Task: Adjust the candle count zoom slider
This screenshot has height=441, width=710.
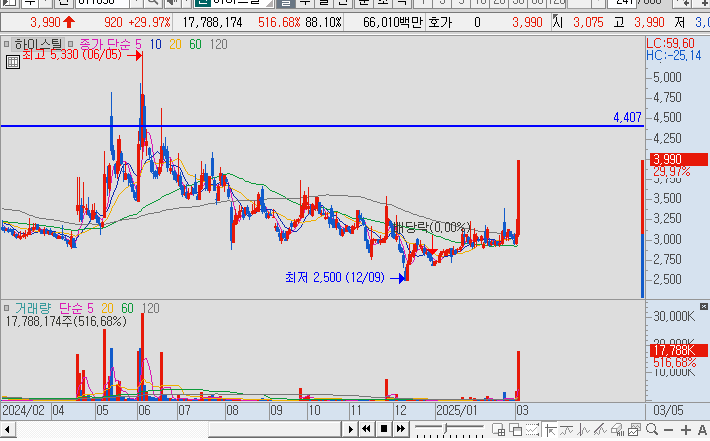Action: [446, 427]
